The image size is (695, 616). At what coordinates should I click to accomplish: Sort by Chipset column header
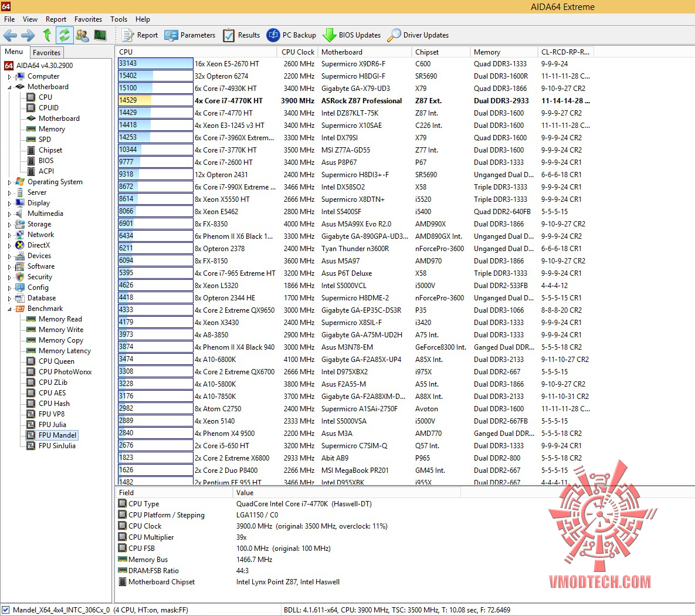click(x=440, y=52)
